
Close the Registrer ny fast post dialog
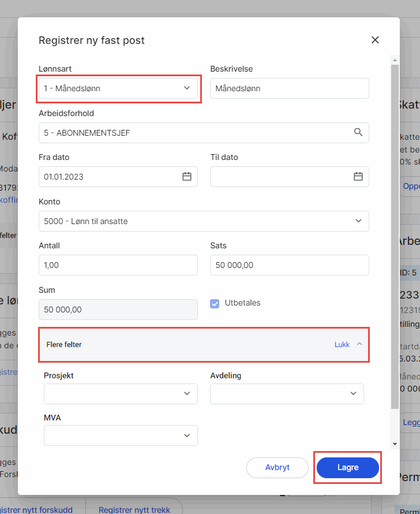(375, 40)
